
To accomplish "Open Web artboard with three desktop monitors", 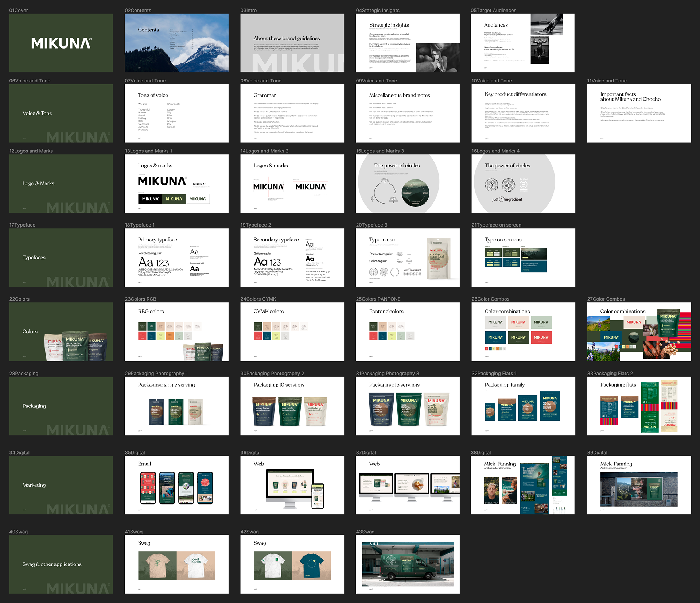I will (x=408, y=485).
